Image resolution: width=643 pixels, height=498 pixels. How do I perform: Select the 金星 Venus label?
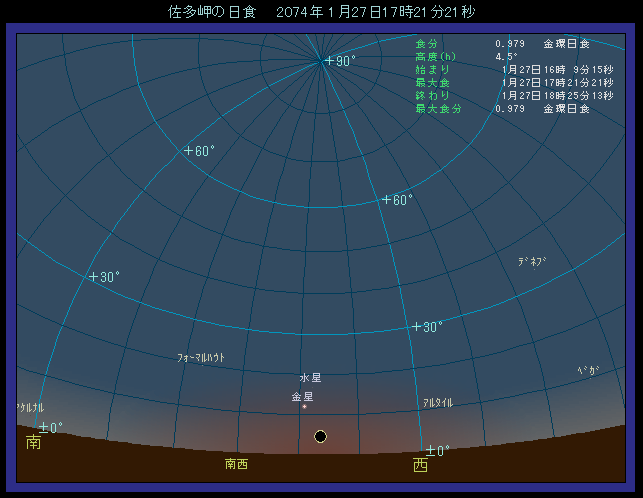302,397
